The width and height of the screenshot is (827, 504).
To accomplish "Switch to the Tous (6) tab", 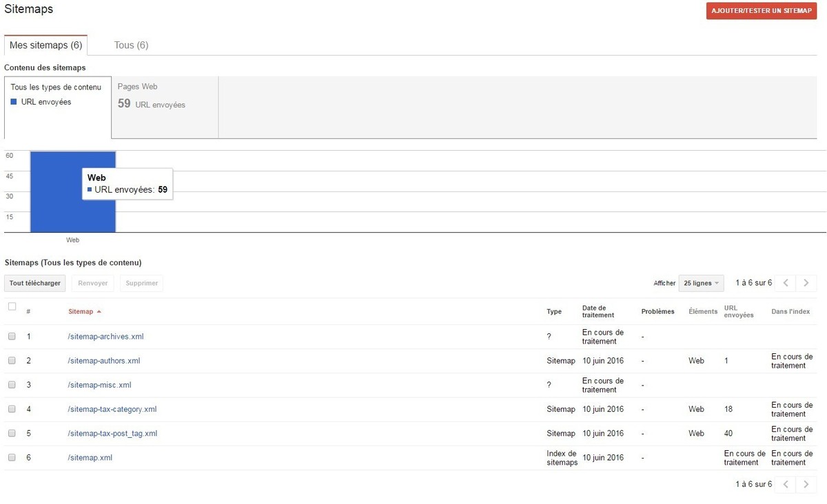I will (x=131, y=45).
